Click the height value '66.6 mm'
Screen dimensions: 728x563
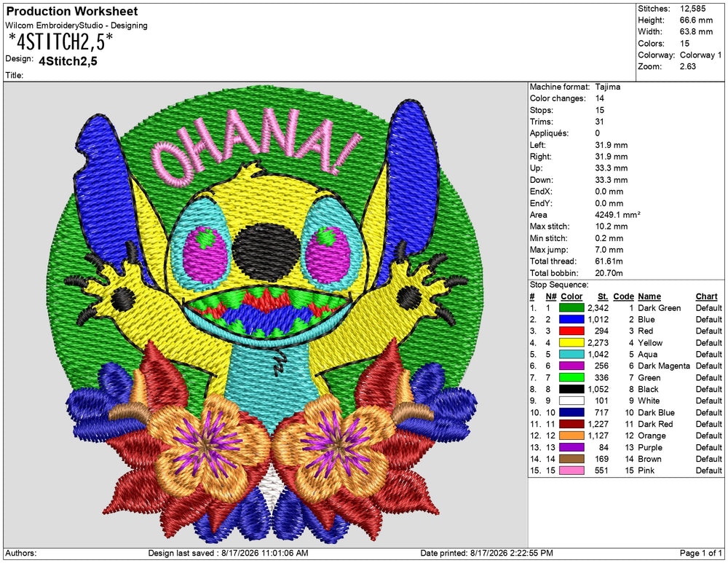696,20
